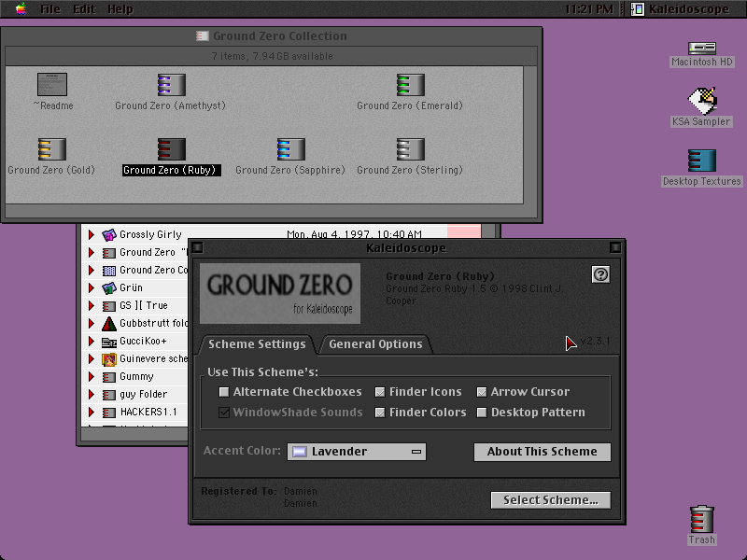Click the Ground Zero for Kaleidoscope logo image
The width and height of the screenshot is (747, 560).
point(279,293)
